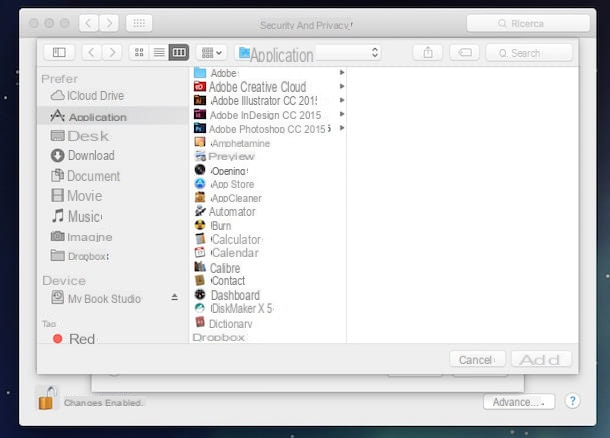The image size is (610, 438).
Task: Click the Cancel button
Action: (x=477, y=359)
